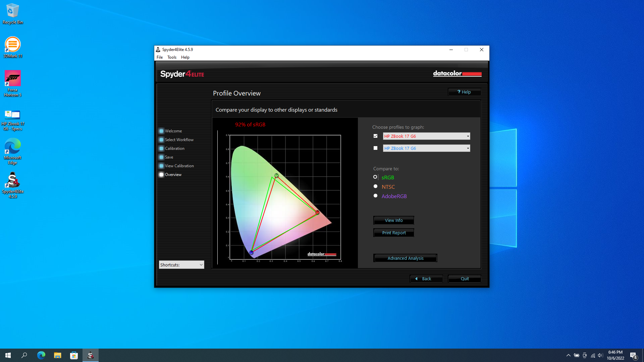The image size is (644, 362).
Task: Select the sRGB comparison option
Action: [x=375, y=177]
